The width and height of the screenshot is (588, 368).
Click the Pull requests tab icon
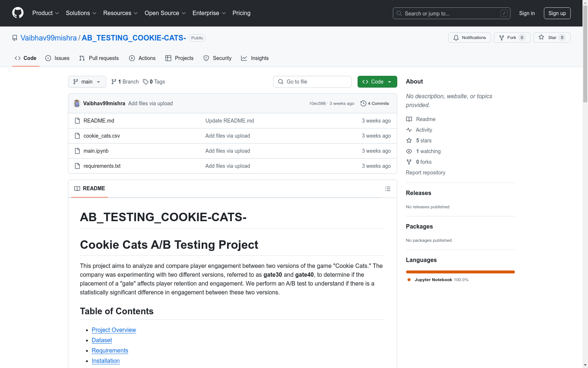(x=82, y=58)
